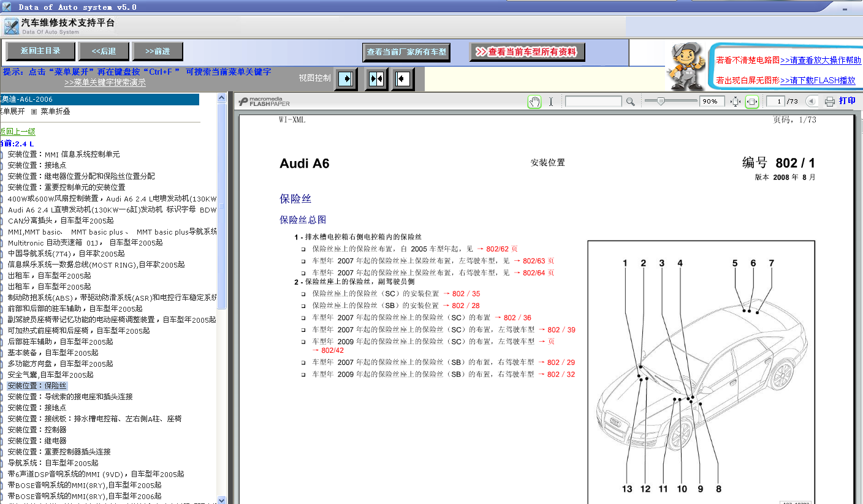Open 中国导航系统(7T4) entry
Viewport: 863px width, 504px height.
(66, 254)
